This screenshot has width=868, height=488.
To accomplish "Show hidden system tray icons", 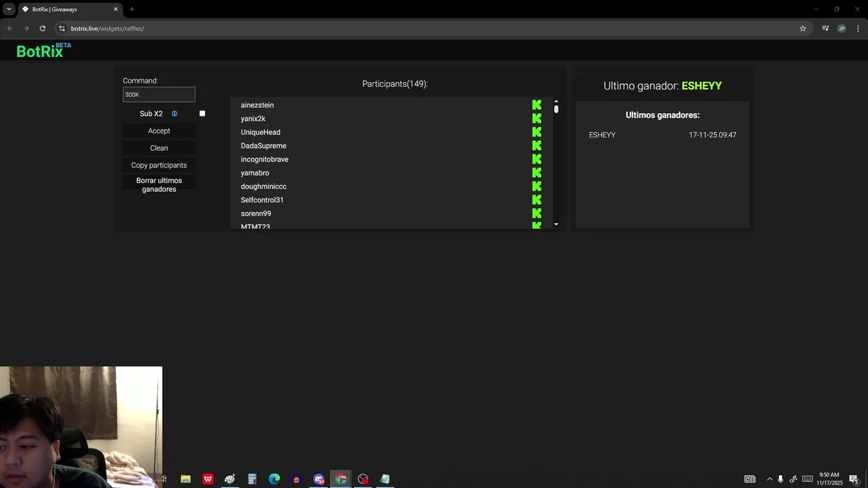I will (770, 479).
